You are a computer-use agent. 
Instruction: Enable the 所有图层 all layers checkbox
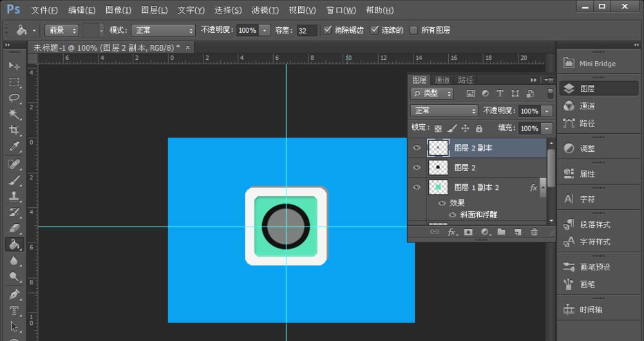click(x=413, y=30)
